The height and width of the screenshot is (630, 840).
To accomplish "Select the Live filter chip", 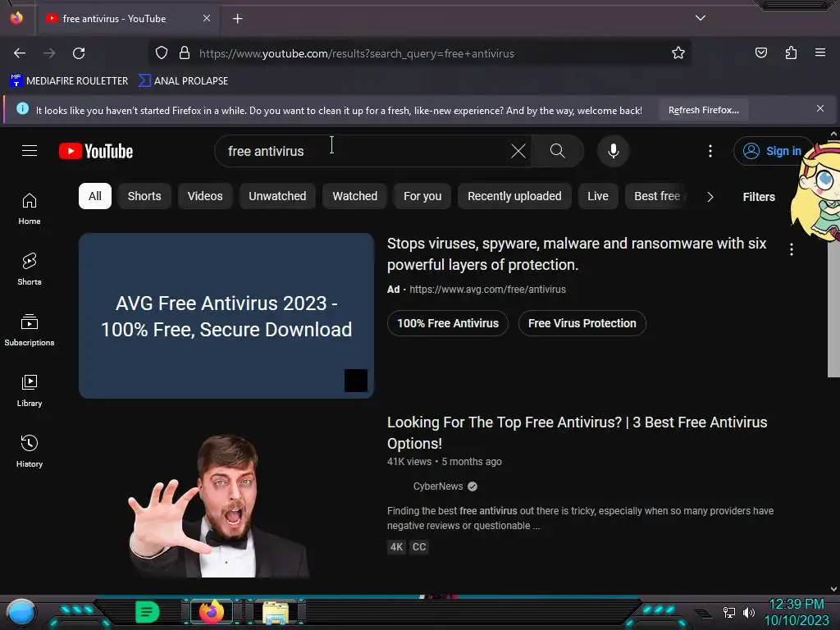I will 598,196.
